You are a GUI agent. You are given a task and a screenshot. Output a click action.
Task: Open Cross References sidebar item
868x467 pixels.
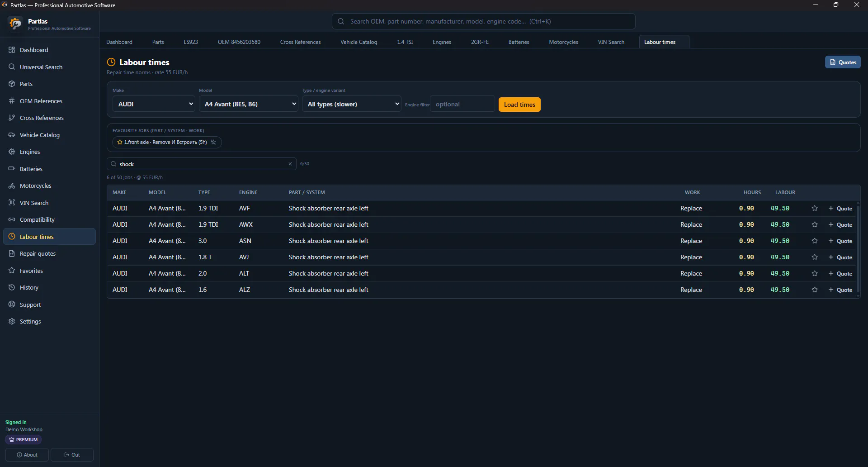[49, 118]
